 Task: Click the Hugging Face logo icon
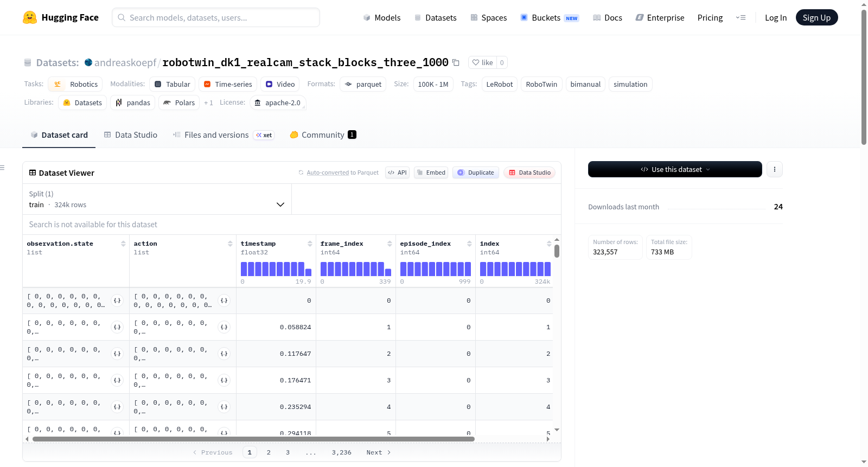(30, 17)
